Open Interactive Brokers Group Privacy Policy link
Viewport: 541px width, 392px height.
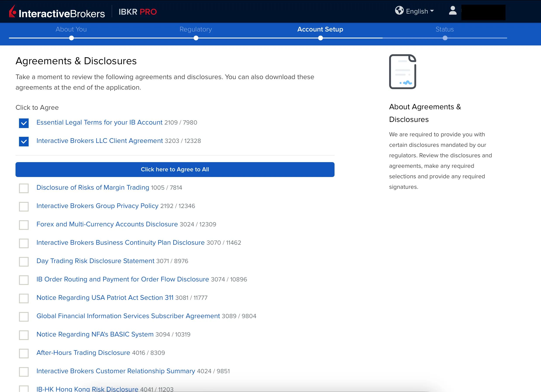click(x=97, y=206)
